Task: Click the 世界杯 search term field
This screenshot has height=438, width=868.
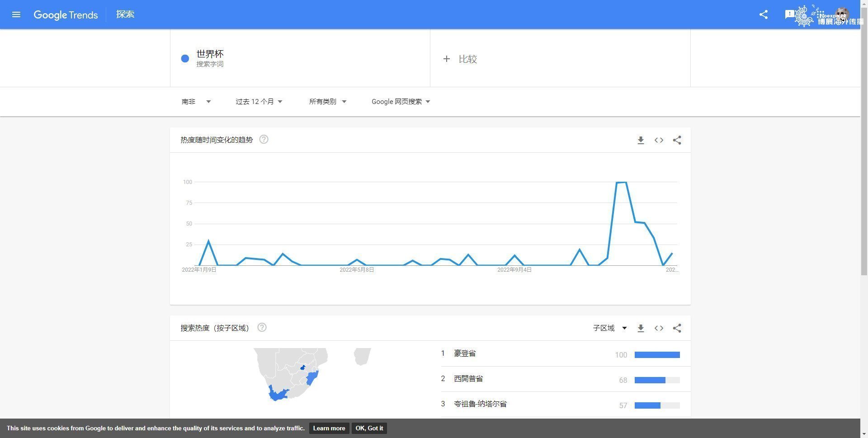Action: pyautogui.click(x=300, y=58)
